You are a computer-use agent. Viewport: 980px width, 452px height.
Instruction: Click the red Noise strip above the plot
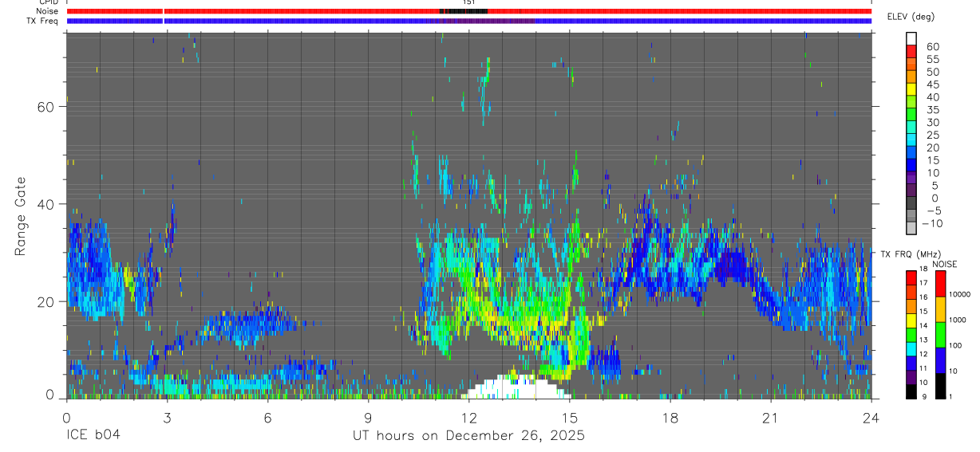tap(468, 12)
